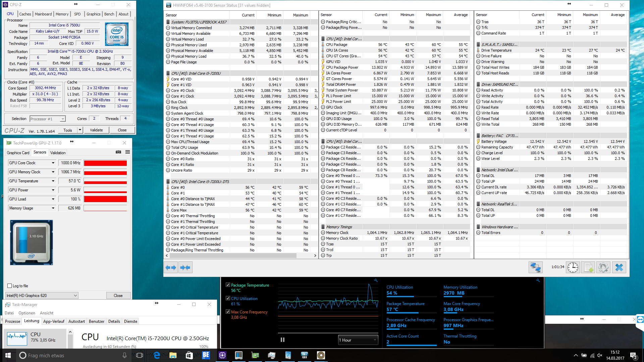Enable GPU-Z Log to file
This screenshot has width=644, height=362.
point(10,286)
